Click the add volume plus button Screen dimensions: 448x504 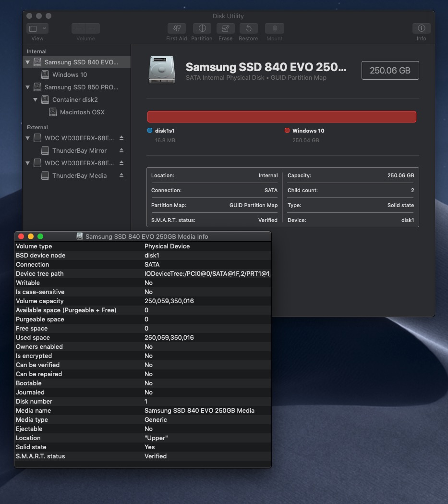pyautogui.click(x=79, y=29)
